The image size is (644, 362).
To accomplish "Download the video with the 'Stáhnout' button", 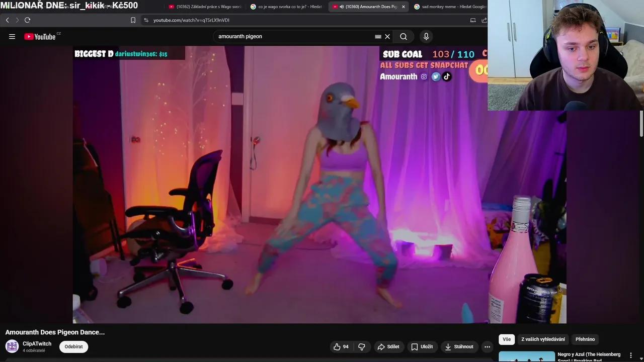I will pyautogui.click(x=459, y=346).
